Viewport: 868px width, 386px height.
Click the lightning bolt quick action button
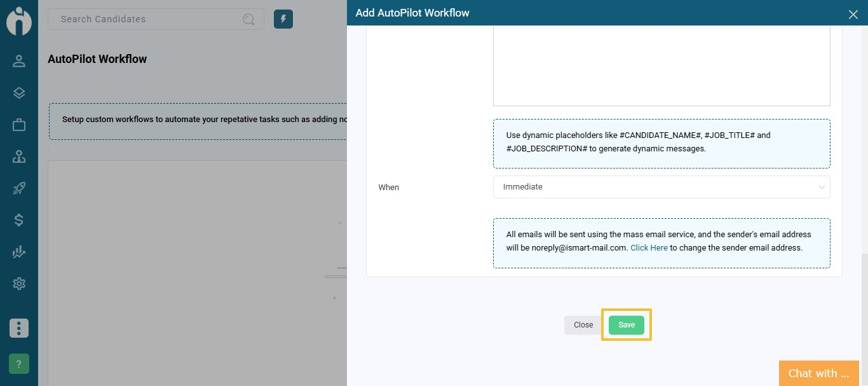[x=283, y=19]
